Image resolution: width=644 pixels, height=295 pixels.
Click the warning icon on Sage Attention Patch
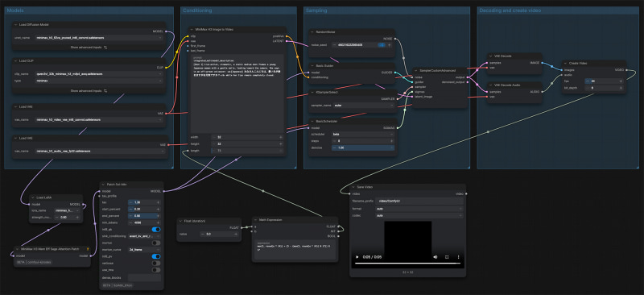point(88,248)
